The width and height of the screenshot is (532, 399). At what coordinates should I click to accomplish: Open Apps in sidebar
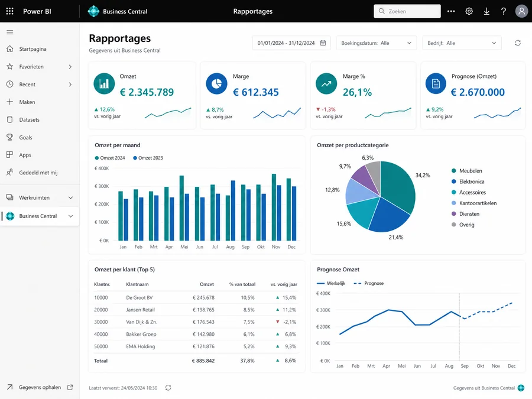pos(40,155)
